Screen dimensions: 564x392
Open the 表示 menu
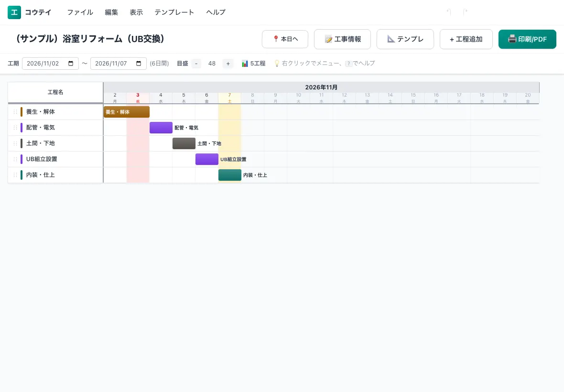pyautogui.click(x=136, y=12)
